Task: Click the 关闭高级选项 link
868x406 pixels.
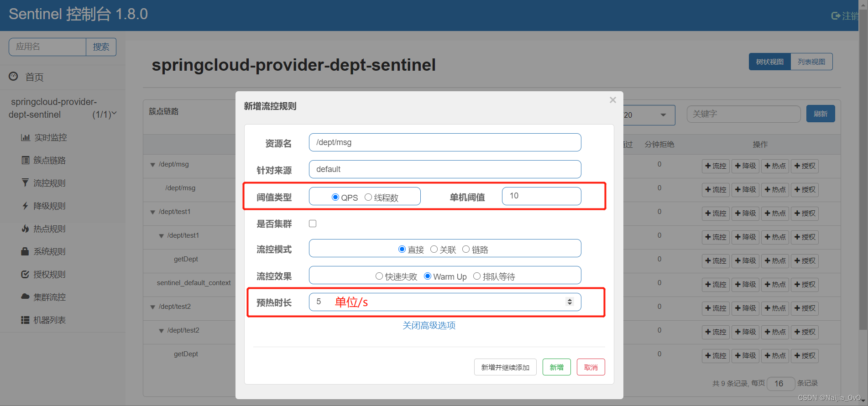Action: point(429,325)
